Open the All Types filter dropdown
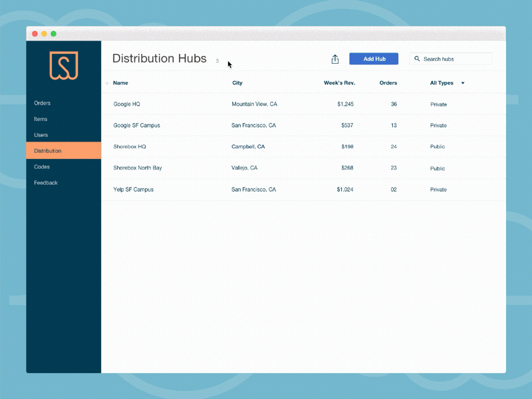532x399 pixels. pyautogui.click(x=447, y=82)
